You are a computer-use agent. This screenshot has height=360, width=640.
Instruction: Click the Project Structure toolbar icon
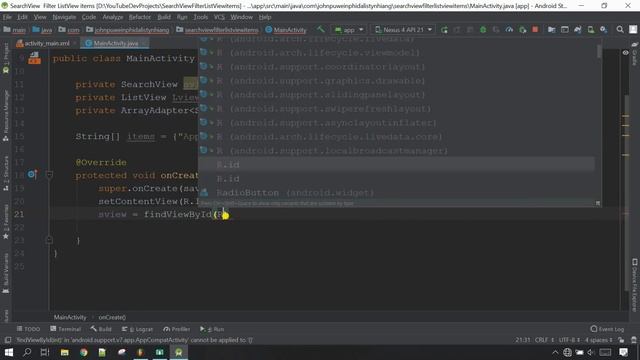tap(551, 30)
